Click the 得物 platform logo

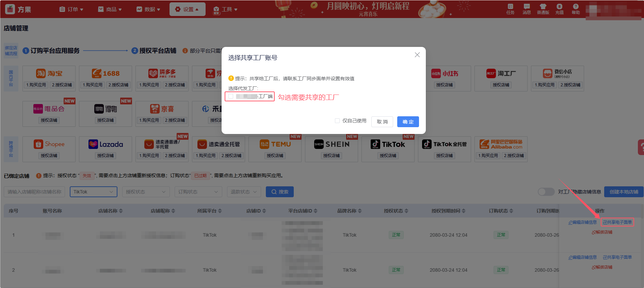pyautogui.click(x=106, y=109)
